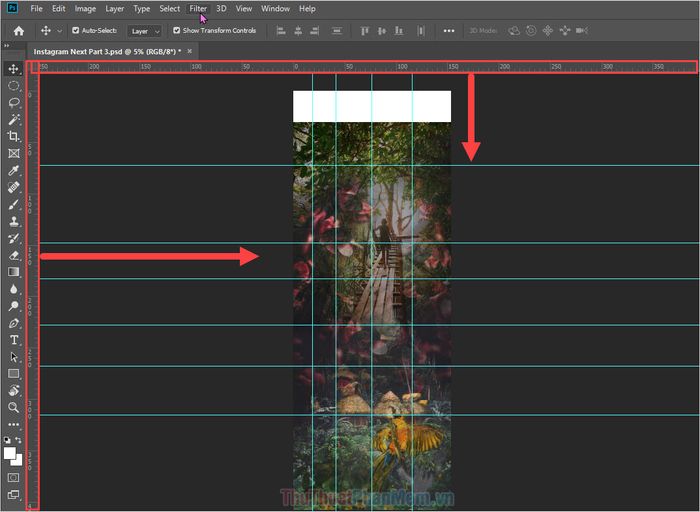Select the Healing Brush tool
This screenshot has width=700, height=512.
pos(13,187)
